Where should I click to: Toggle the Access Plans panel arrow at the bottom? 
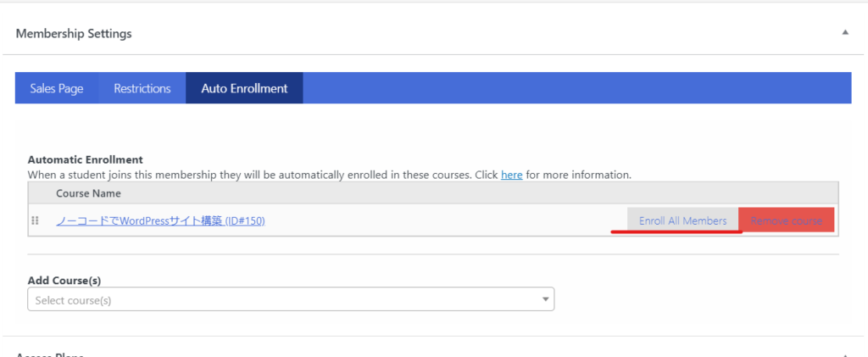(845, 354)
